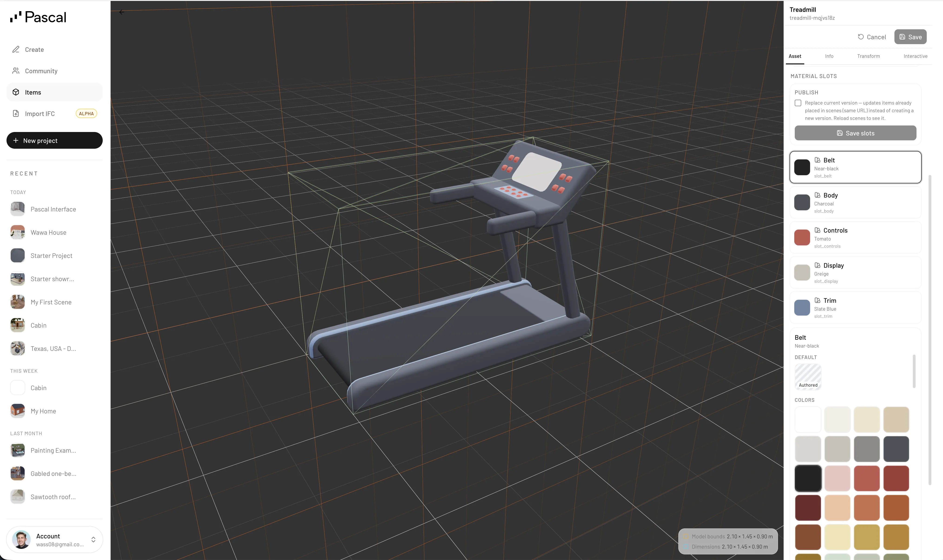Screen dimensions: 943x560
Task: Pick the cream color in the first palette row
Action: coord(867,419)
